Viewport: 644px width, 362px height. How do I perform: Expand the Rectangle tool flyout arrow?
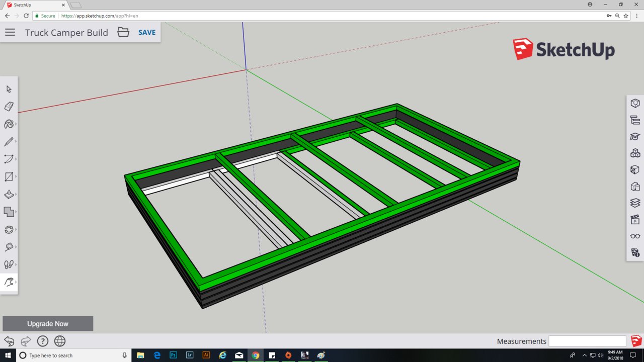(16, 177)
